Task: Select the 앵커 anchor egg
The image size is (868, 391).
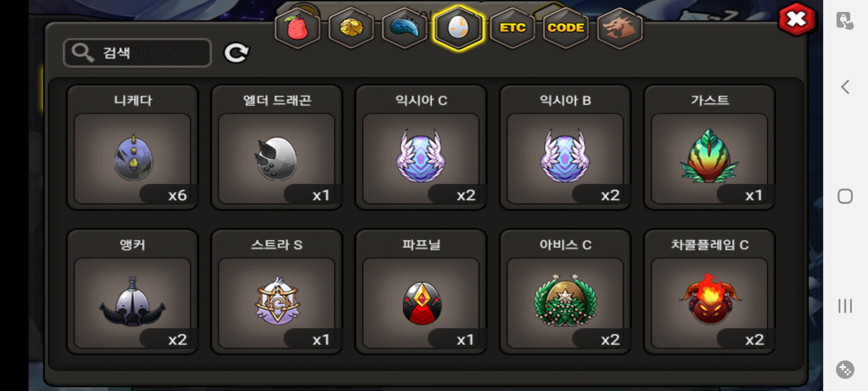Action: pos(132,292)
